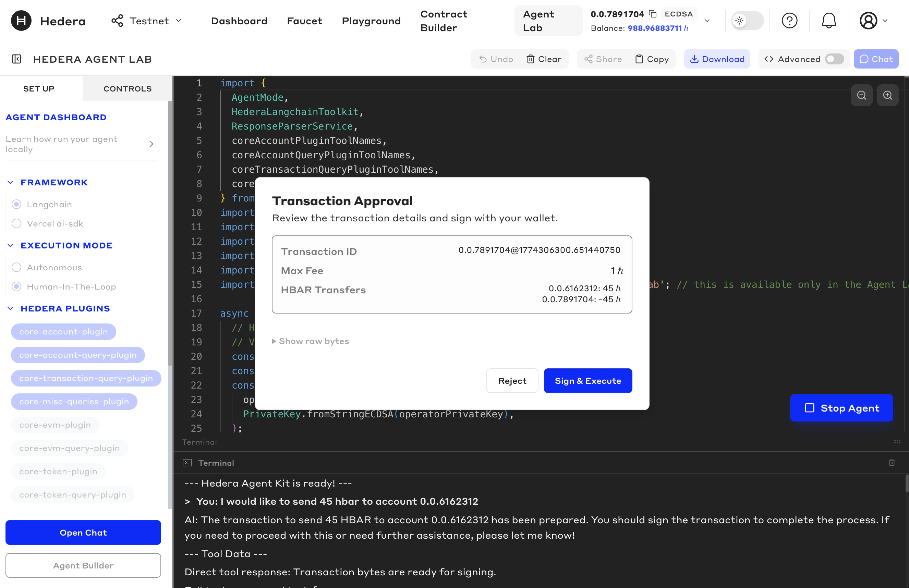909x588 pixels.
Task: Copy the account ID 0.0.7891704
Action: [x=653, y=13]
